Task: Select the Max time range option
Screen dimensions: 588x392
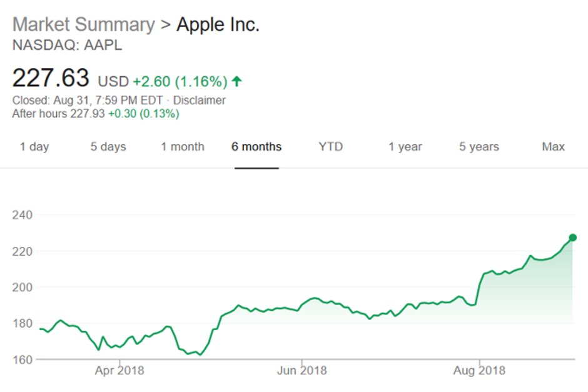Action: coord(552,147)
